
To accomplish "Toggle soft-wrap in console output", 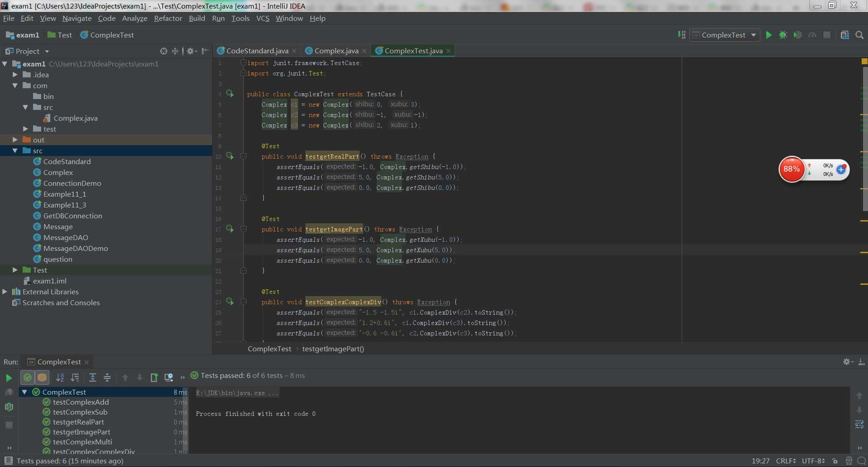I will tap(859, 425).
